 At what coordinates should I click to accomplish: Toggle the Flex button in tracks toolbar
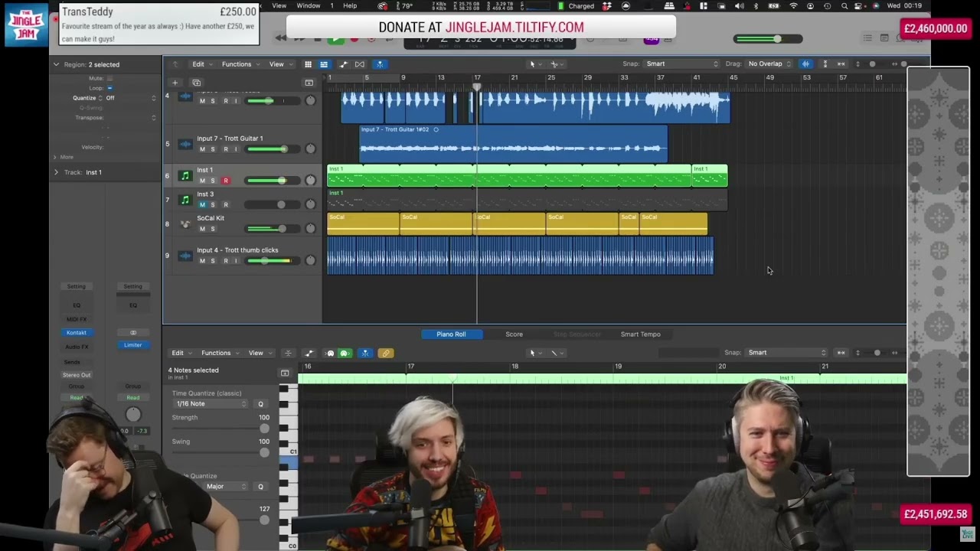[360, 64]
